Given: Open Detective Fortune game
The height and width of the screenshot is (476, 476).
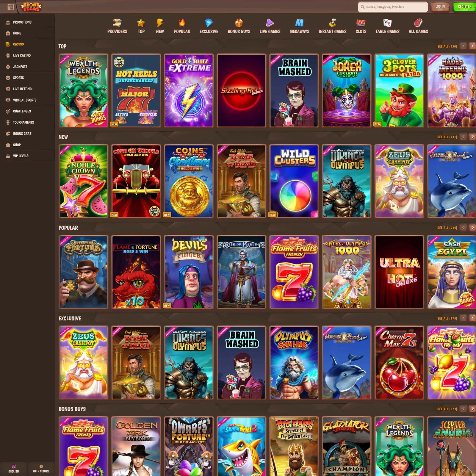Looking at the screenshot, I should [x=83, y=272].
